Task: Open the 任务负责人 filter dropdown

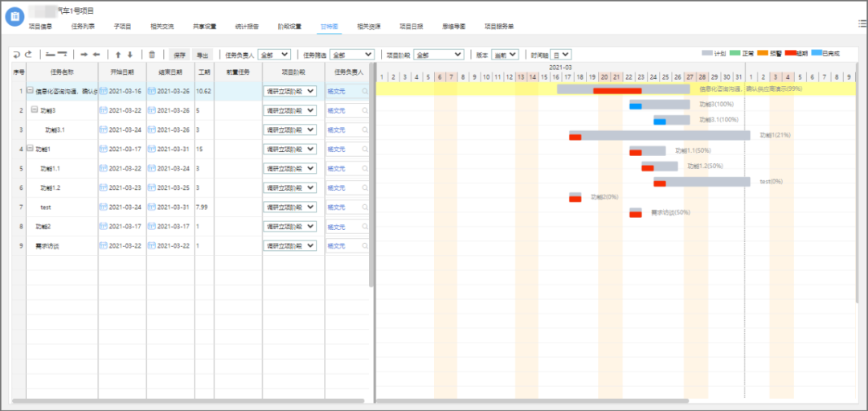Action: [x=274, y=54]
